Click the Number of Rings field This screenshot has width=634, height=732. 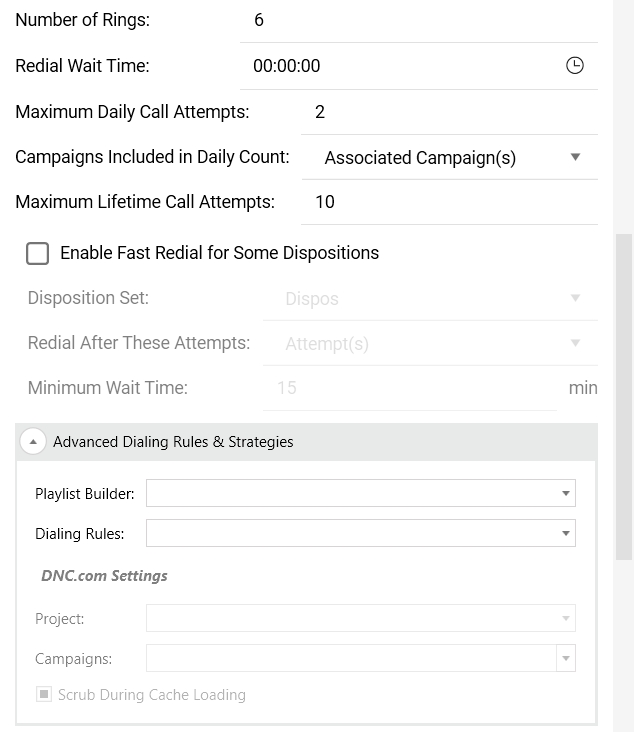(x=419, y=21)
